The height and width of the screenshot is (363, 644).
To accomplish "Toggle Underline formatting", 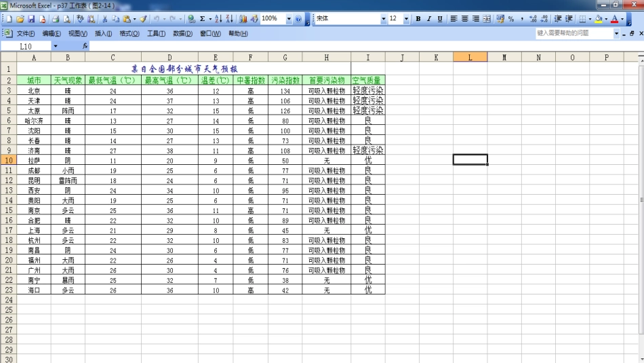I will click(x=440, y=19).
